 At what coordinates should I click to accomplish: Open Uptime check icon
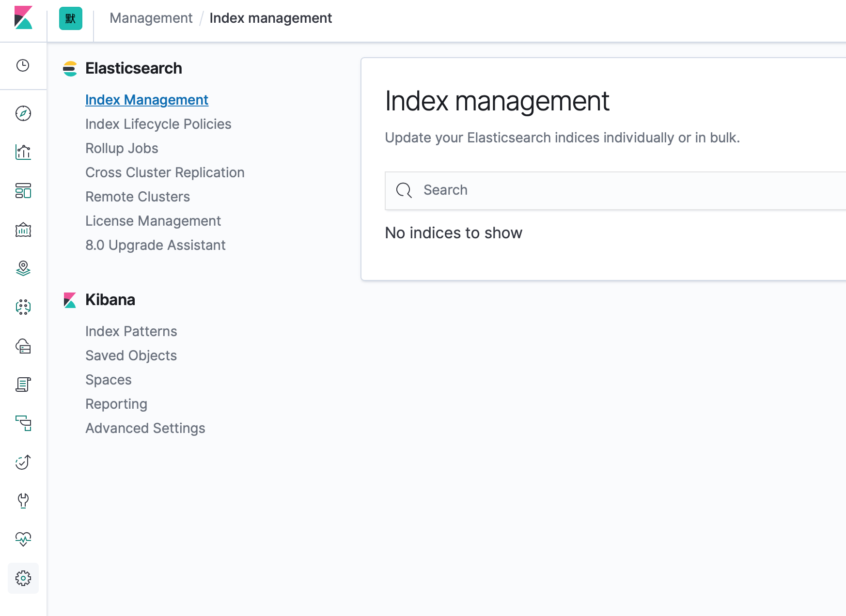pyautogui.click(x=23, y=462)
